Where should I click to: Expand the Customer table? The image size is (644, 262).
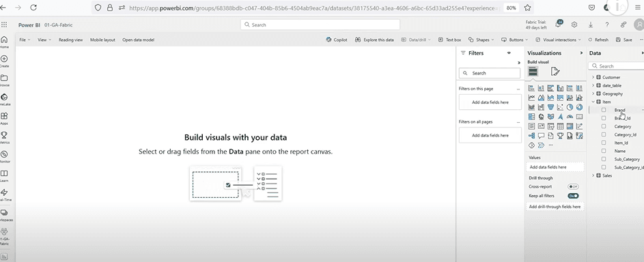[593, 77]
